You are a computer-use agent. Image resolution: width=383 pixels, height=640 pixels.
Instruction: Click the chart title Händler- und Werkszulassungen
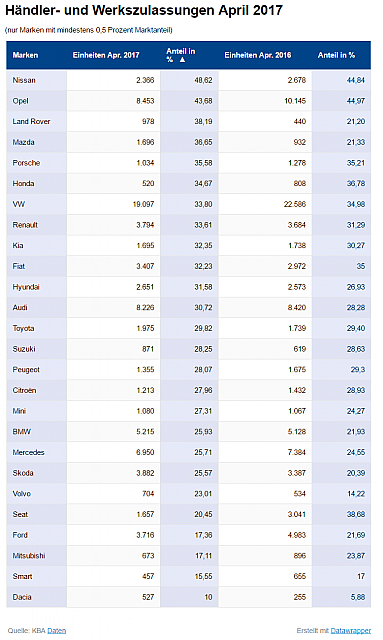[x=110, y=10]
